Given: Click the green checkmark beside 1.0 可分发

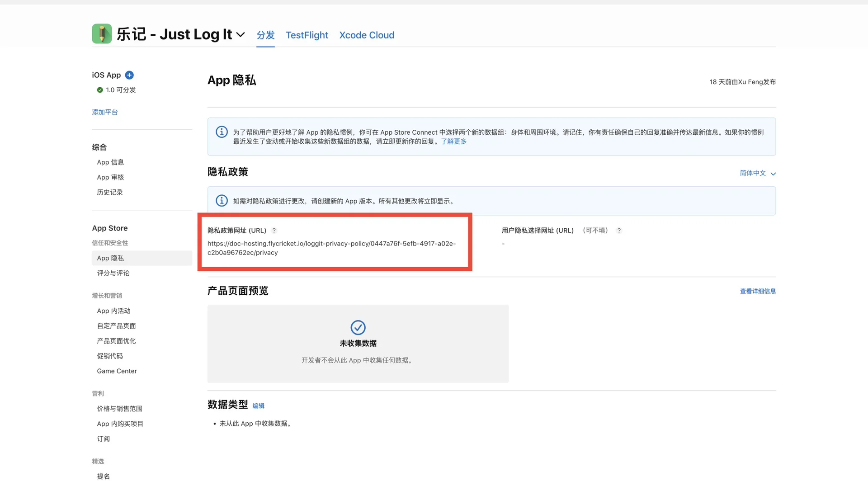Looking at the screenshot, I should click(x=100, y=90).
